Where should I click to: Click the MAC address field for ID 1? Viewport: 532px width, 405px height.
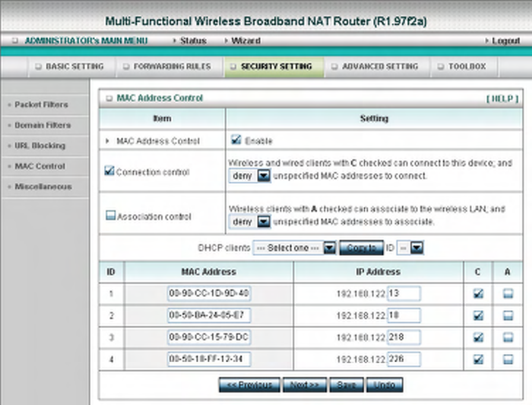(x=209, y=293)
